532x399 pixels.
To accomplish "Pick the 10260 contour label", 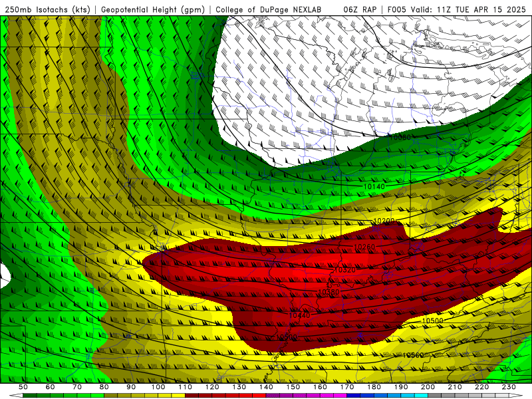I will coord(364,247).
